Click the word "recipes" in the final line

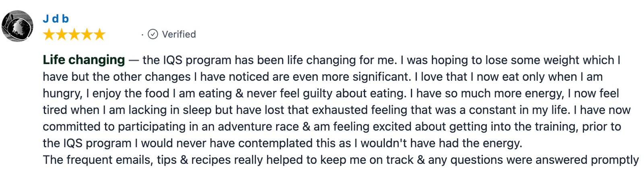(x=211, y=160)
